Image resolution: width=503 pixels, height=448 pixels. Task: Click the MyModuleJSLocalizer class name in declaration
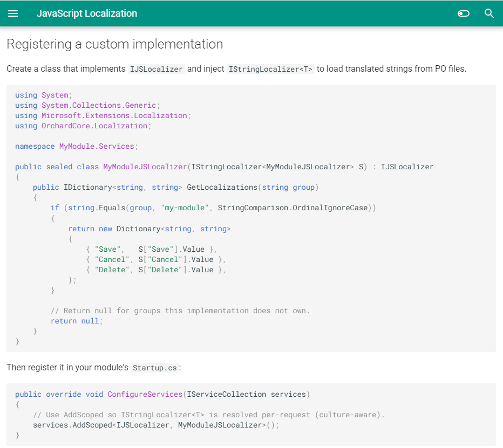click(145, 167)
